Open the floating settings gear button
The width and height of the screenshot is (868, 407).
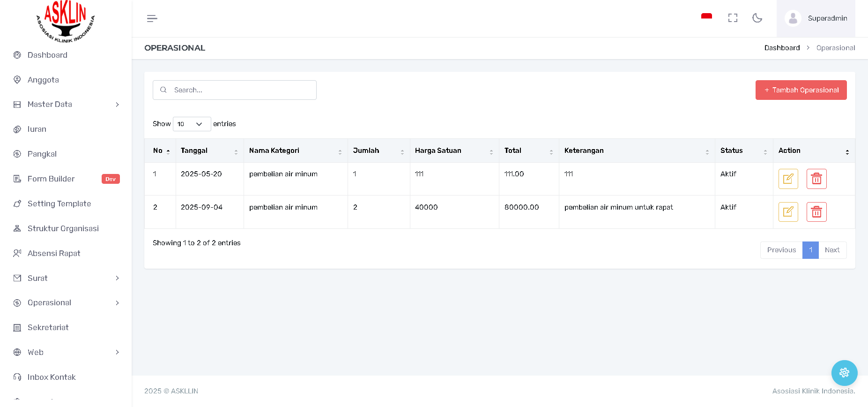[844, 373]
